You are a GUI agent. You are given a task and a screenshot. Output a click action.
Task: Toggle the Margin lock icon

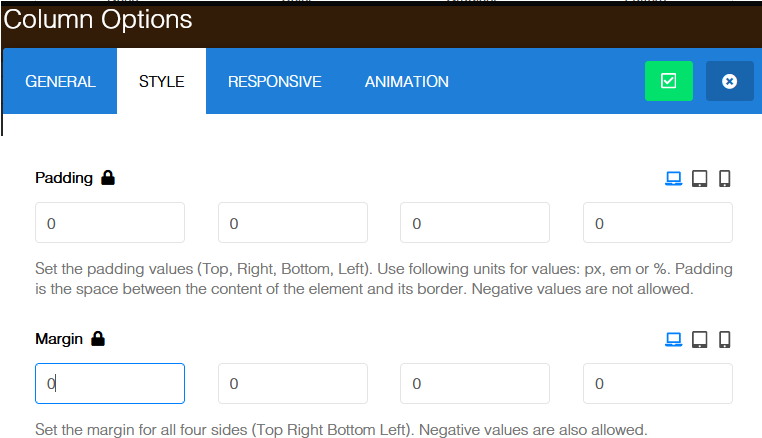(x=98, y=339)
